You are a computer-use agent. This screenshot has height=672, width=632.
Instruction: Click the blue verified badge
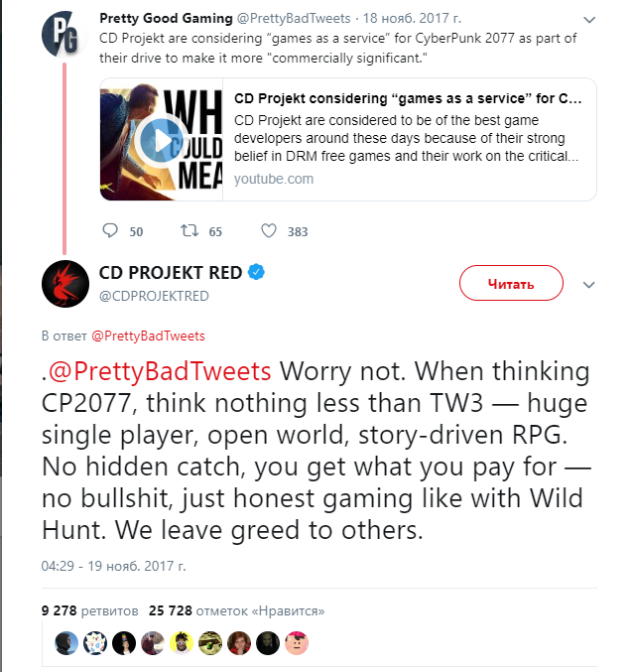point(256,273)
